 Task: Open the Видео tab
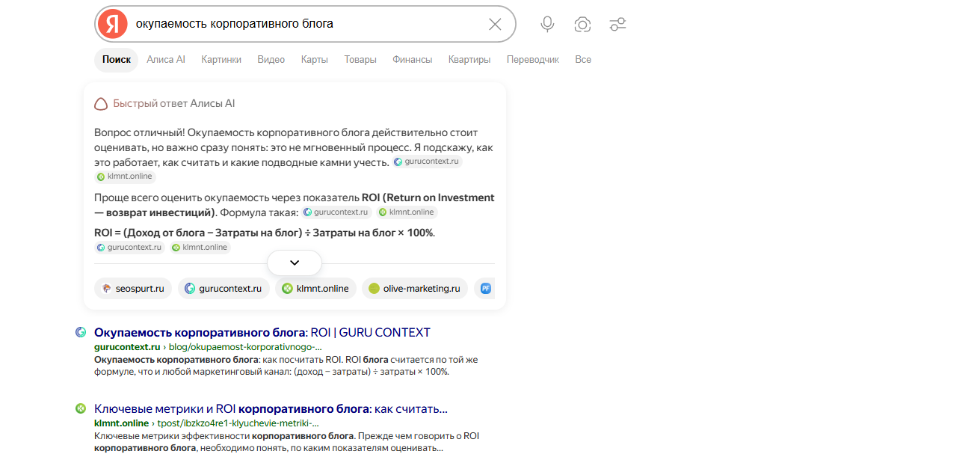[x=271, y=60]
